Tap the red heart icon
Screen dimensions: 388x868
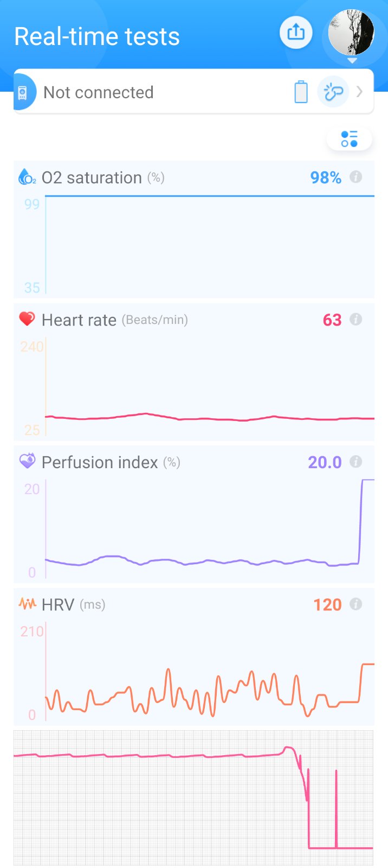pyautogui.click(x=27, y=319)
